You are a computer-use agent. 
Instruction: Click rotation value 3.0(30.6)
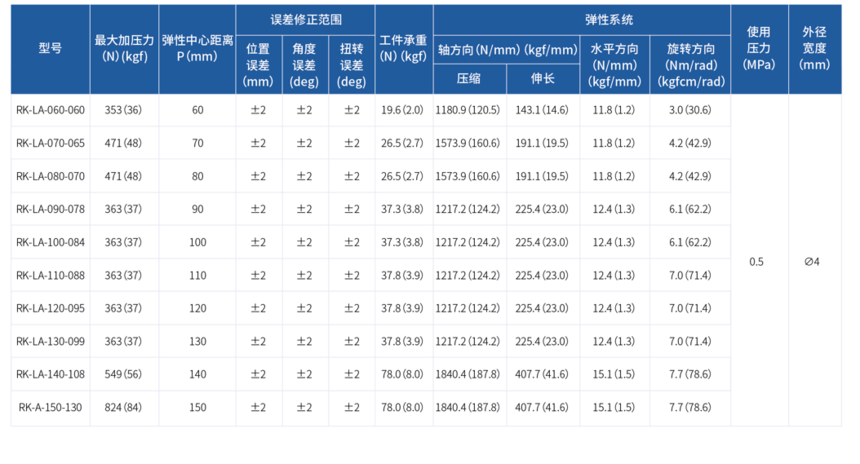click(x=690, y=110)
